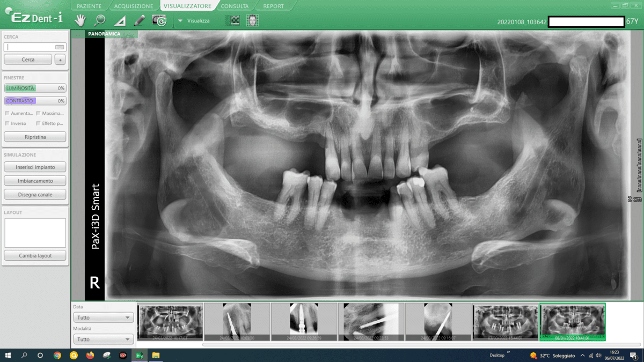The width and height of the screenshot is (644, 362).
Task: Choose the triangle ruler measurement tool
Action: tap(120, 21)
